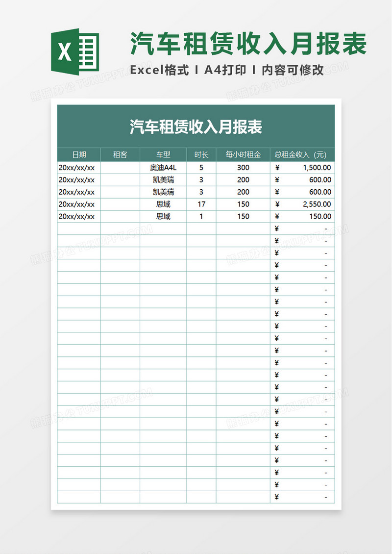Click the date cell in the 150.00 row
Viewport: 392px width, 554px height.
tap(79, 217)
